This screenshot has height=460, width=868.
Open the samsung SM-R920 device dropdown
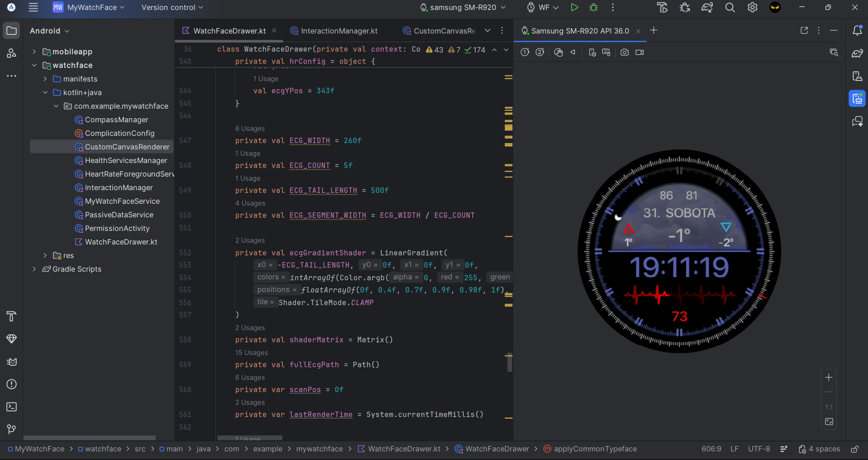[463, 7]
